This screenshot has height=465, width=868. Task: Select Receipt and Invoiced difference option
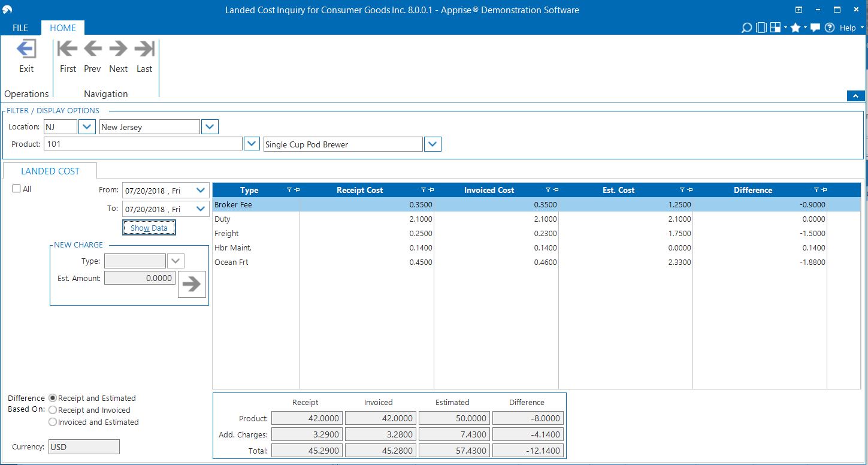coord(53,410)
